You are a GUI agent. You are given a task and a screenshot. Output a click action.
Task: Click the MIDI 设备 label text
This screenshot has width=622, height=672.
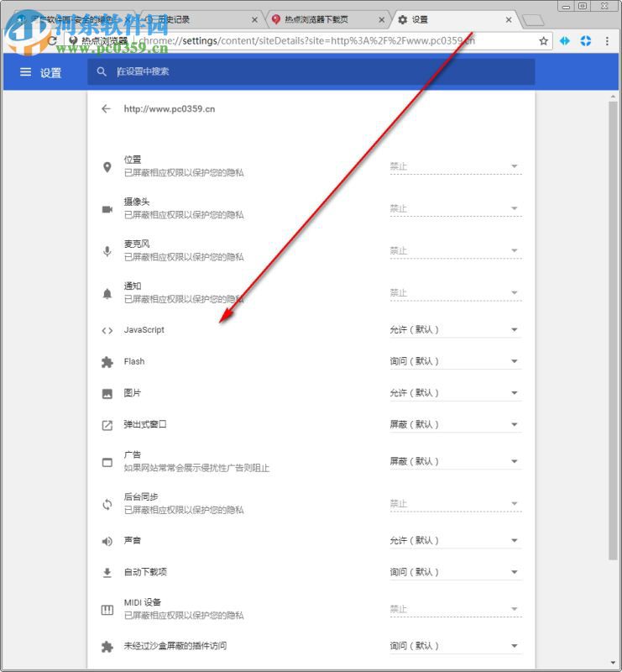[x=142, y=602]
